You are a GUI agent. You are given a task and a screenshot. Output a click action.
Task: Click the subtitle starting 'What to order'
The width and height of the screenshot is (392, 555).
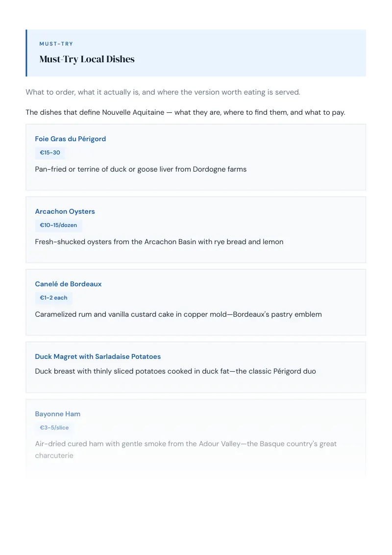click(163, 92)
